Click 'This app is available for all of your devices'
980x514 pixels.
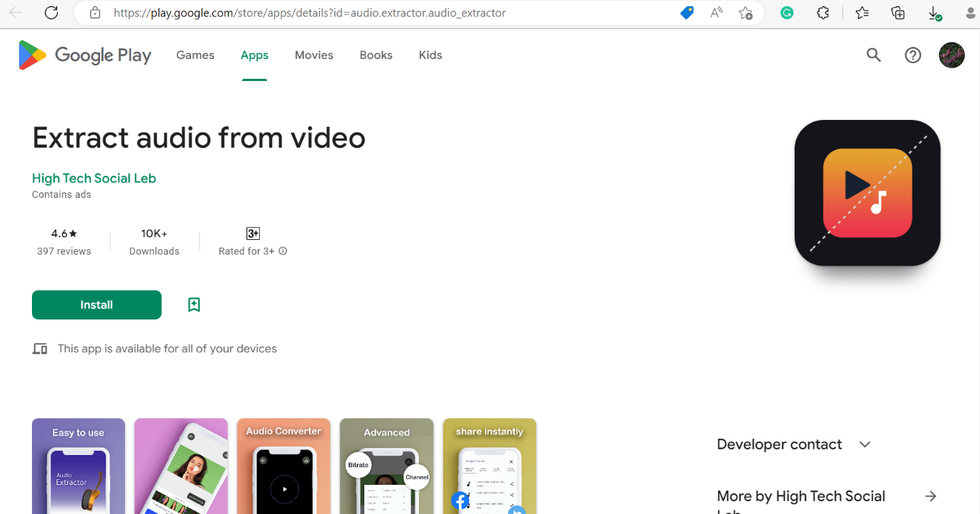pyautogui.click(x=167, y=349)
